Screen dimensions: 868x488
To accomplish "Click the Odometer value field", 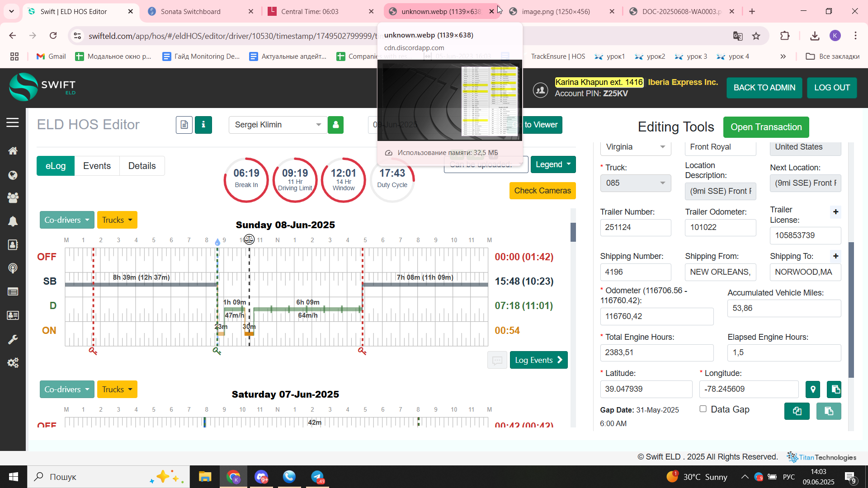I will point(656,316).
